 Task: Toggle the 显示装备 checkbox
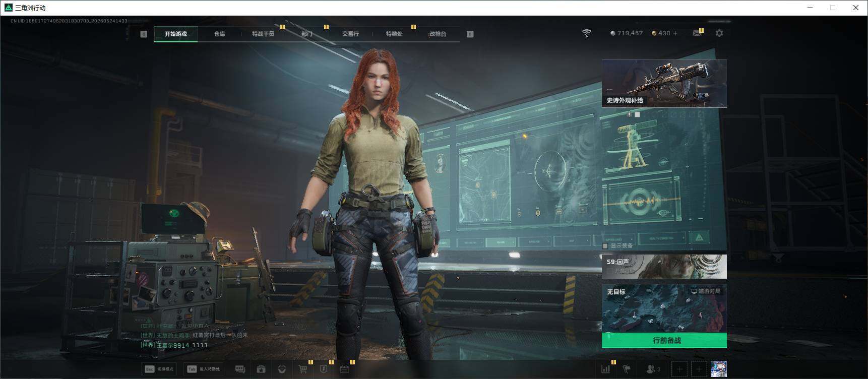(605, 246)
